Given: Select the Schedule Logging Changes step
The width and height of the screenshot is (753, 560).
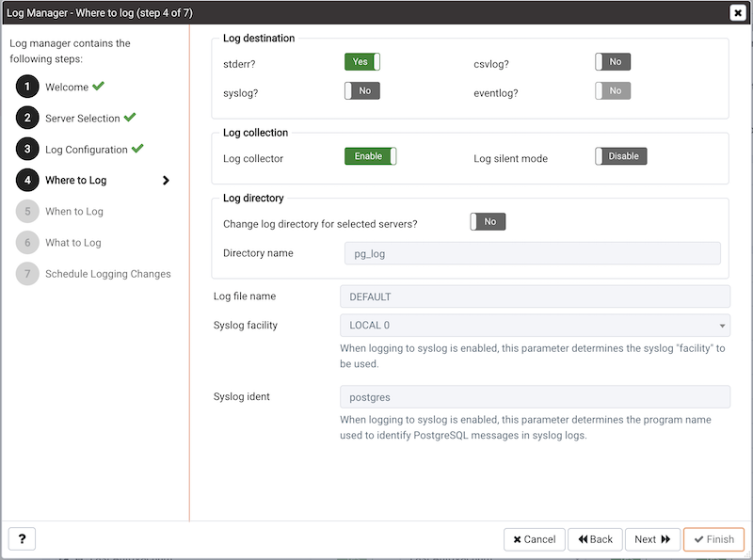Looking at the screenshot, I should pyautogui.click(x=108, y=274).
